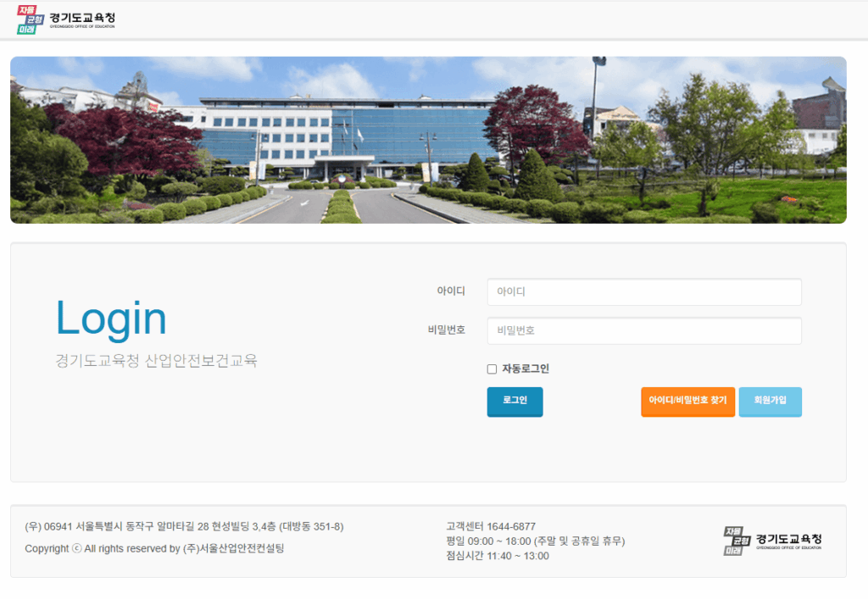Click the 경기도교육청 footer logo text

[788, 540]
